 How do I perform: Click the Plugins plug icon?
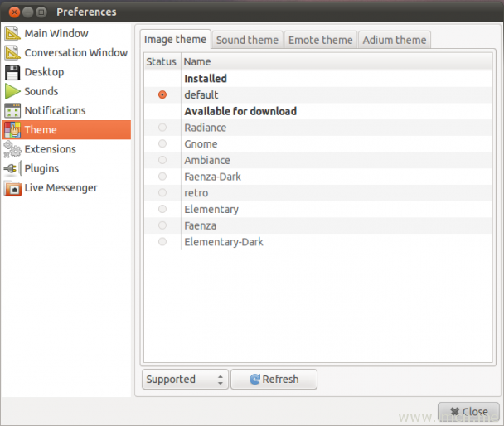tap(12, 168)
